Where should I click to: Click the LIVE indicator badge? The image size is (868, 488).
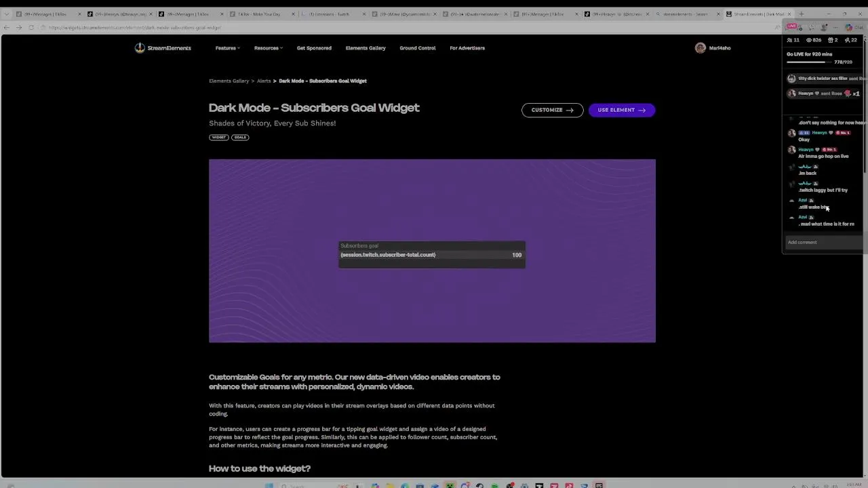[x=792, y=26]
